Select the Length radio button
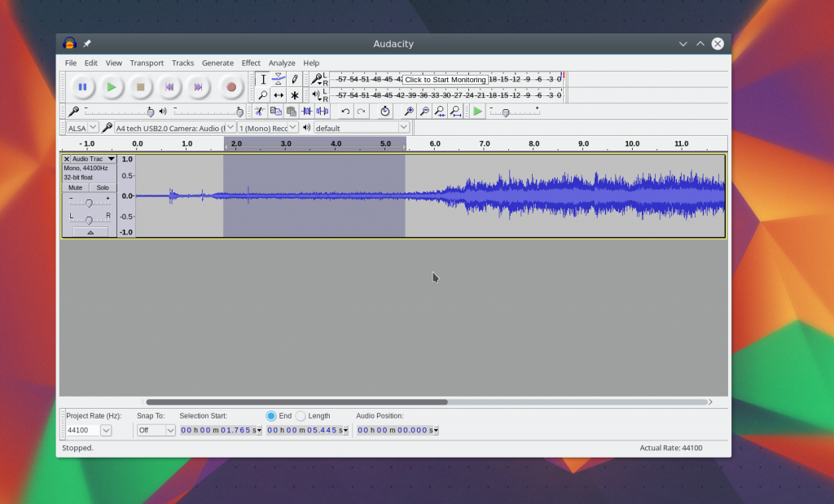The image size is (834, 504). [x=301, y=416]
